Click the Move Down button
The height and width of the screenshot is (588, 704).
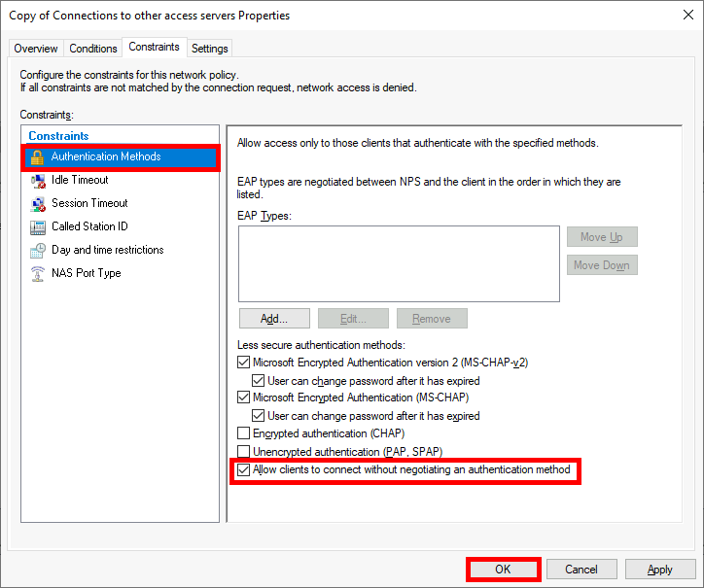tap(602, 265)
